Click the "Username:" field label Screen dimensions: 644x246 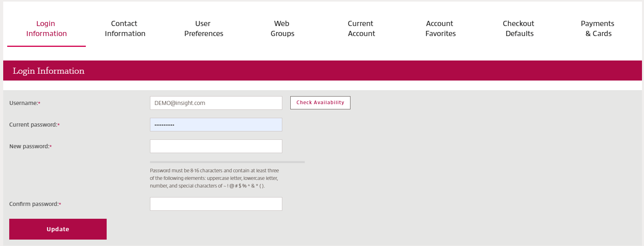(x=24, y=103)
